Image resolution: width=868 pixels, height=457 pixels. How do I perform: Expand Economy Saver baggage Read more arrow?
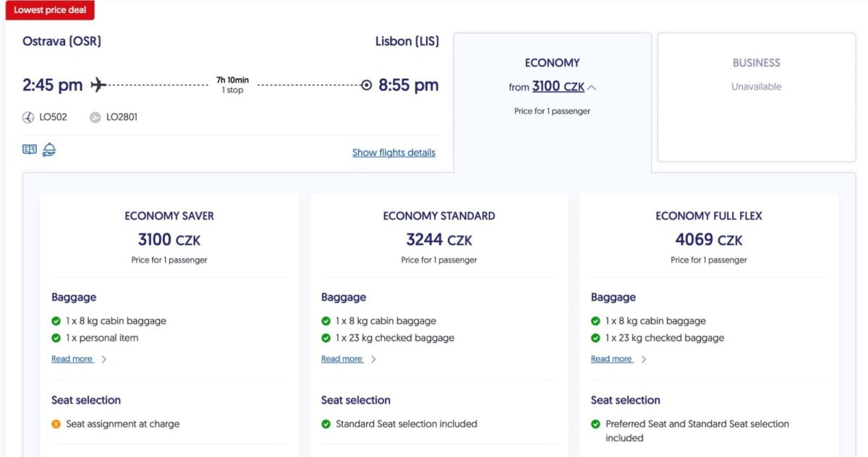click(103, 359)
